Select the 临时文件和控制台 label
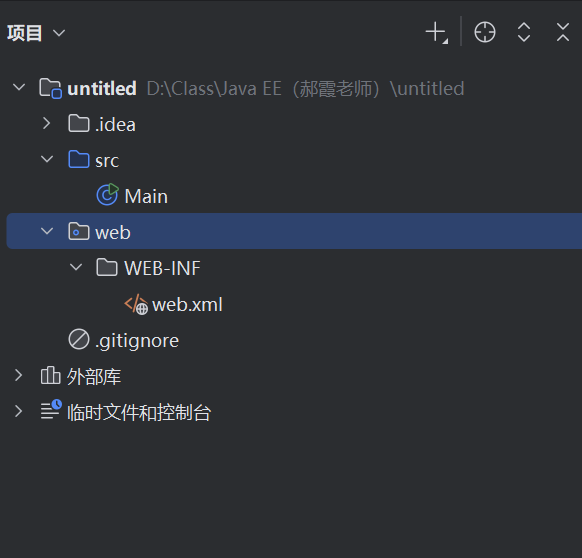582x558 pixels. tap(139, 412)
